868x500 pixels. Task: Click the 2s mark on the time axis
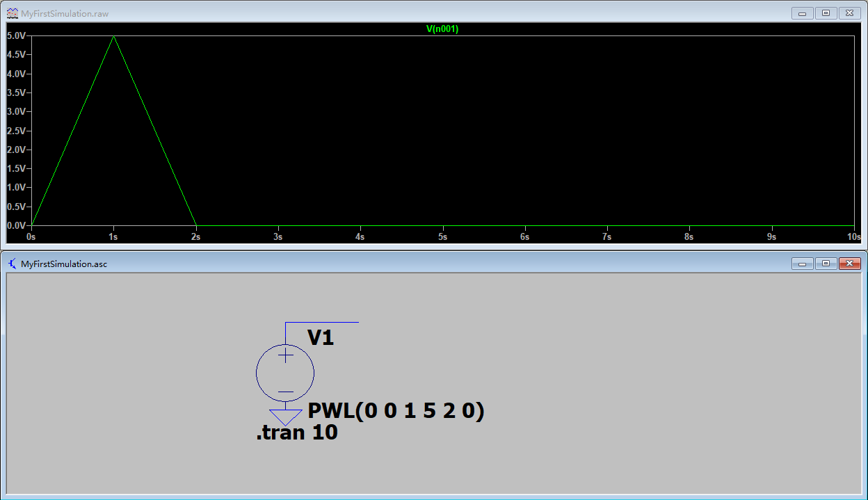195,236
